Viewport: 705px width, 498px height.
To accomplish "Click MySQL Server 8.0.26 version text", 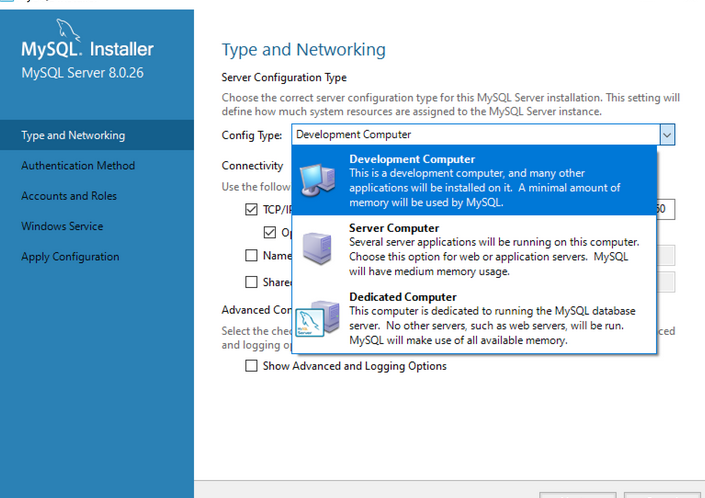I will [x=82, y=73].
